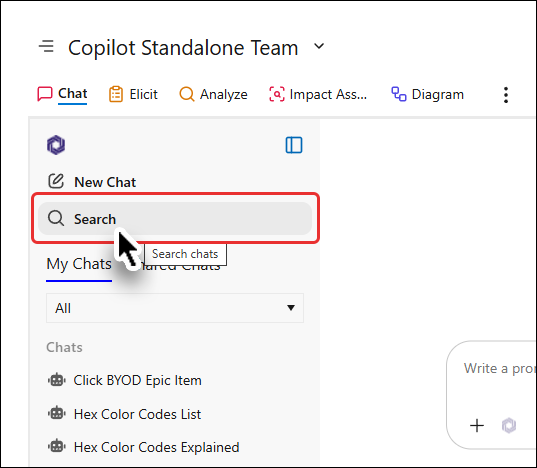Screen dimensions: 537x468
Task: Collapse the chat sidebar panel
Action: point(294,145)
